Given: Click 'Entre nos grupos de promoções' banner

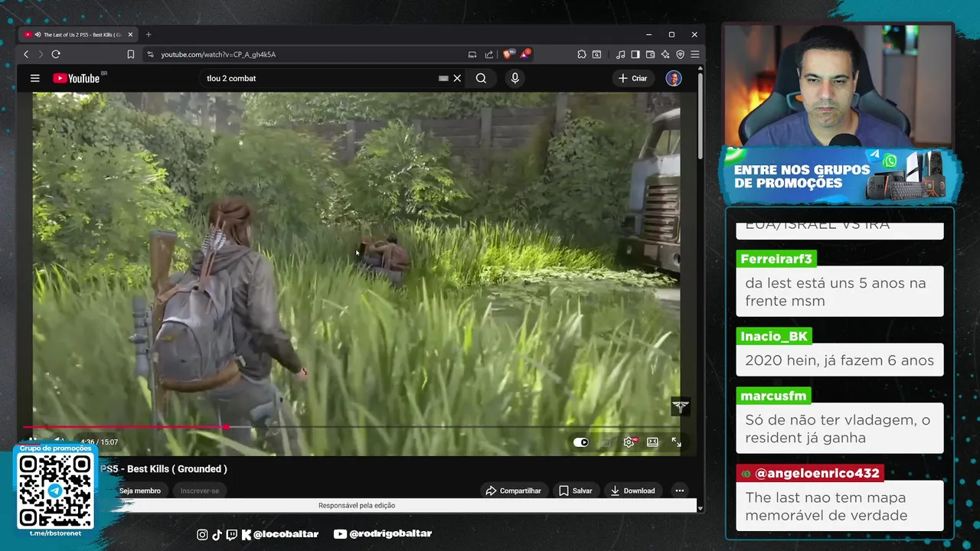Looking at the screenshot, I should 839,176.
